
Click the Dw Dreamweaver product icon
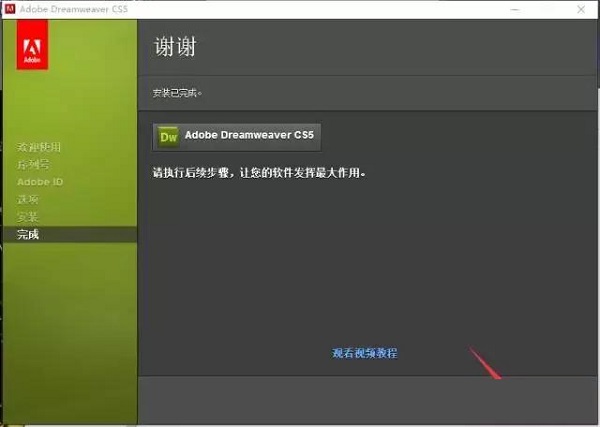point(168,137)
